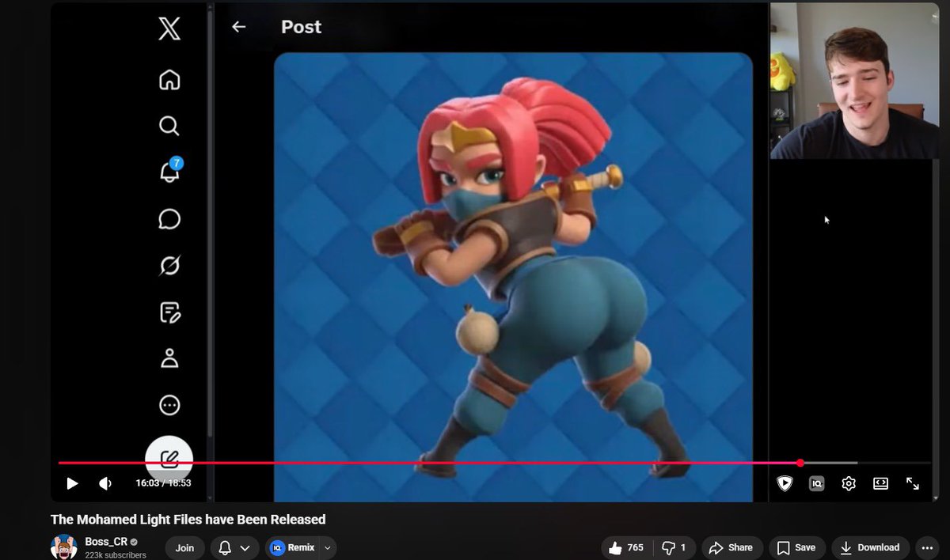Screen dimensions: 950x560
Task: Expand the notification bell chevron dropdown
Action: [x=245, y=547]
